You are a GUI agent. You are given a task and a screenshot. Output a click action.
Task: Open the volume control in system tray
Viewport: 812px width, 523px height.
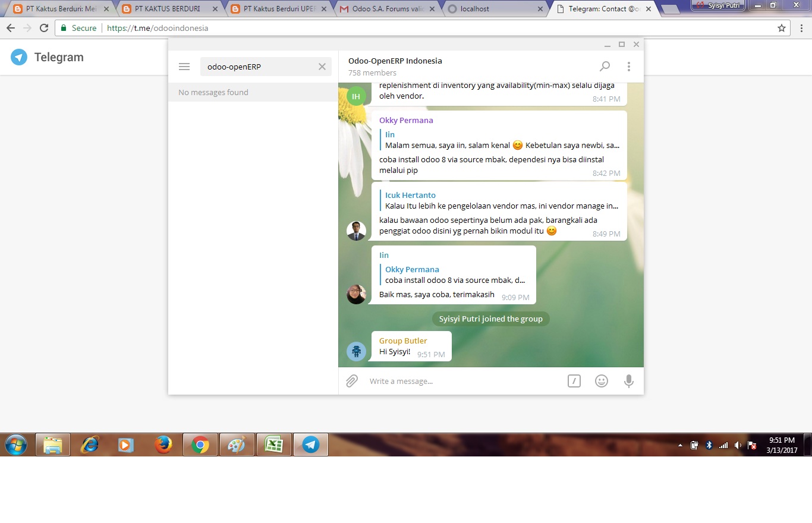pos(738,445)
